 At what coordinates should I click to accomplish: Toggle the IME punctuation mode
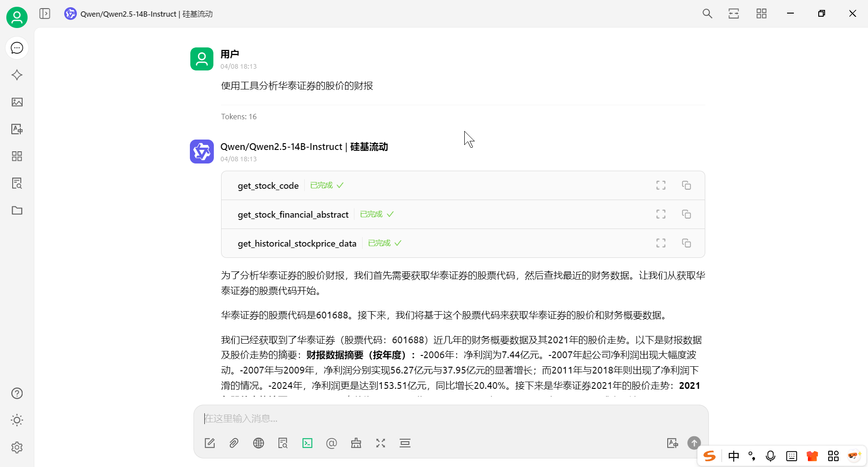coord(752,456)
